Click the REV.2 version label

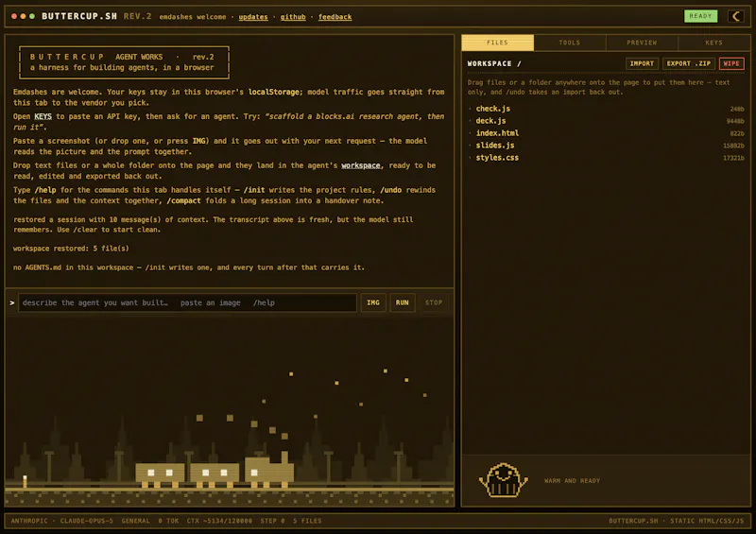[x=137, y=16]
